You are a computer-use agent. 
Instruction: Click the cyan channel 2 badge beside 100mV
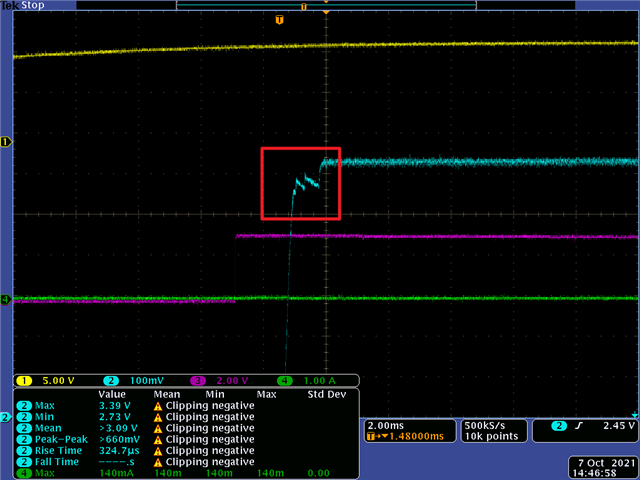111,381
